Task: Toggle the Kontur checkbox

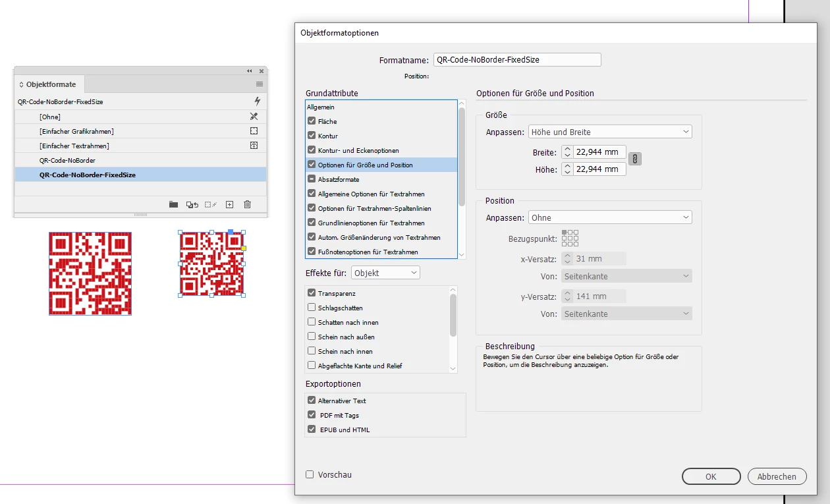Action: pos(312,136)
